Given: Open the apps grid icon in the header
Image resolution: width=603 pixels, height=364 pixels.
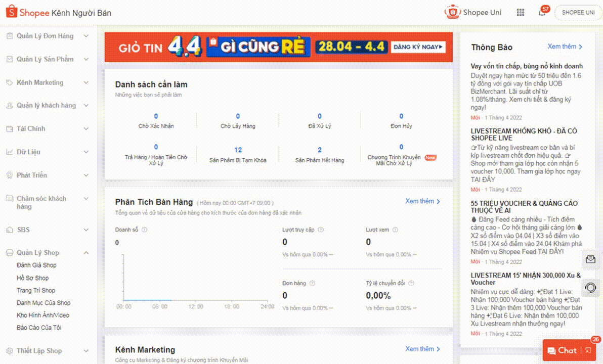Looking at the screenshot, I should [x=520, y=12].
